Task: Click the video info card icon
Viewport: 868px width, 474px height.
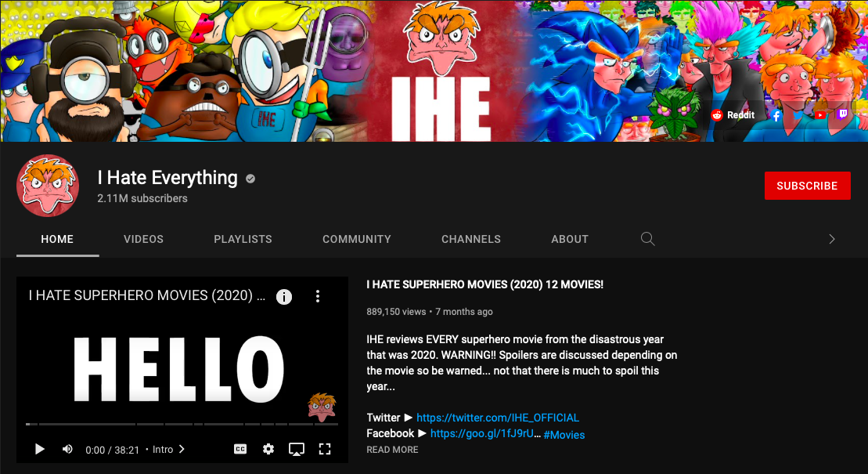Action: [x=284, y=297]
